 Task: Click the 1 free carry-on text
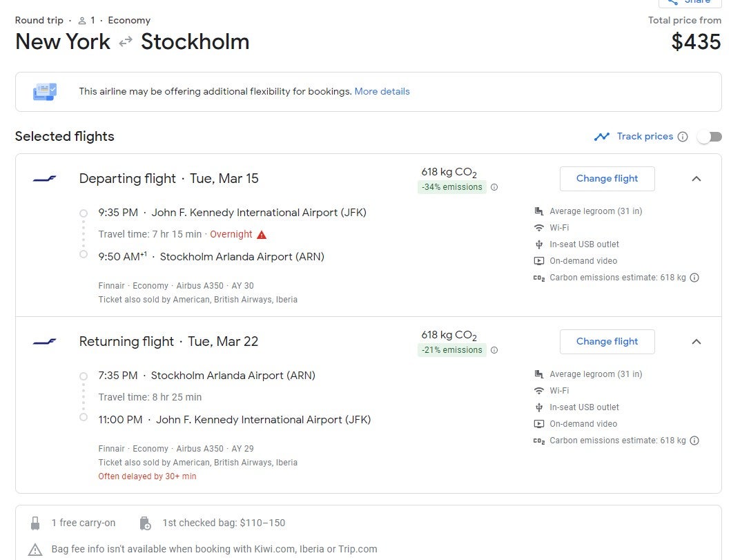tap(84, 523)
